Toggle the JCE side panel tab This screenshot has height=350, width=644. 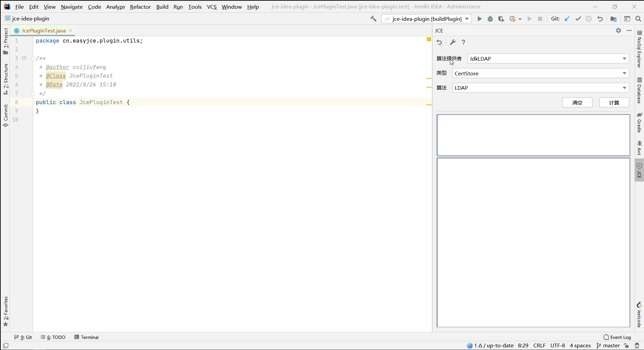[639, 170]
